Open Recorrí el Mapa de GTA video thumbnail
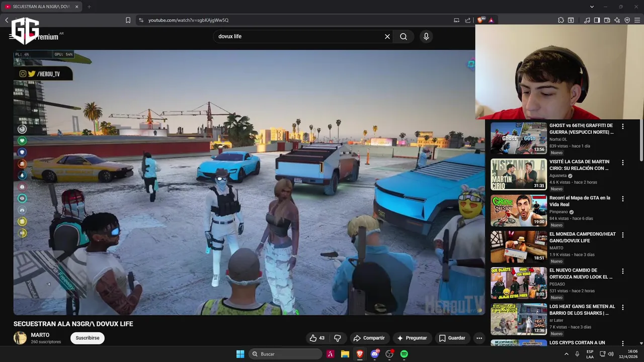 pyautogui.click(x=518, y=211)
